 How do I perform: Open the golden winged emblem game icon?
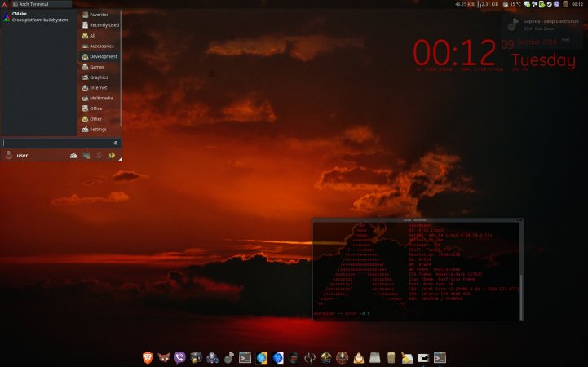[x=326, y=358]
